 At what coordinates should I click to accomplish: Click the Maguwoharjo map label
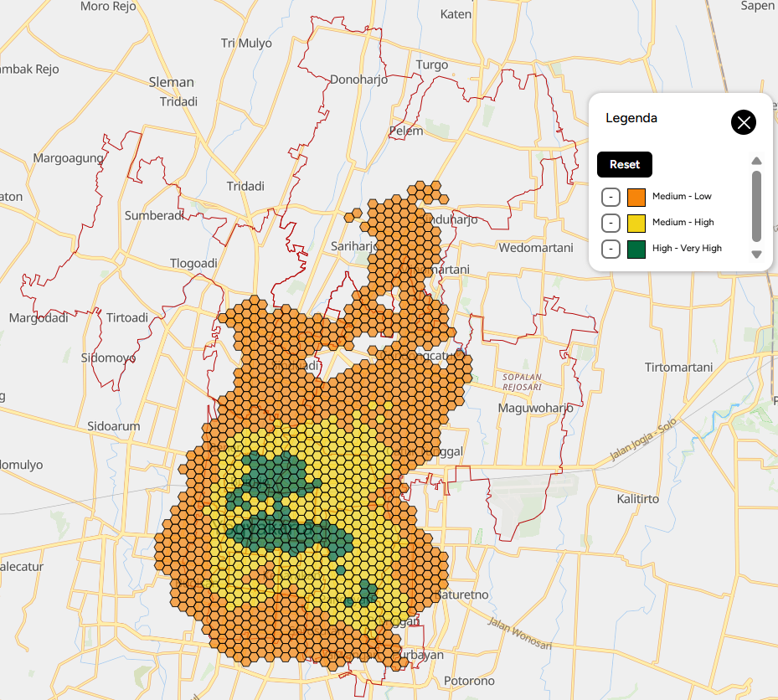535,409
